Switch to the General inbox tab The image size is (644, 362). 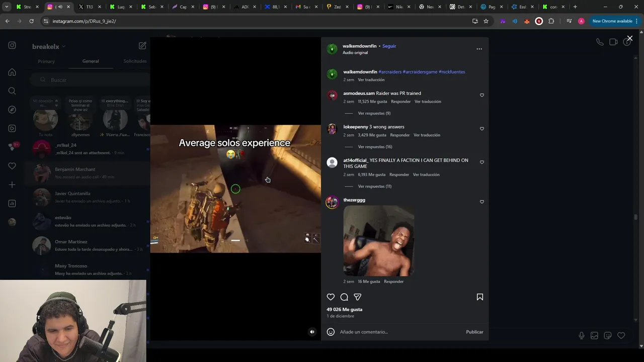(x=91, y=61)
